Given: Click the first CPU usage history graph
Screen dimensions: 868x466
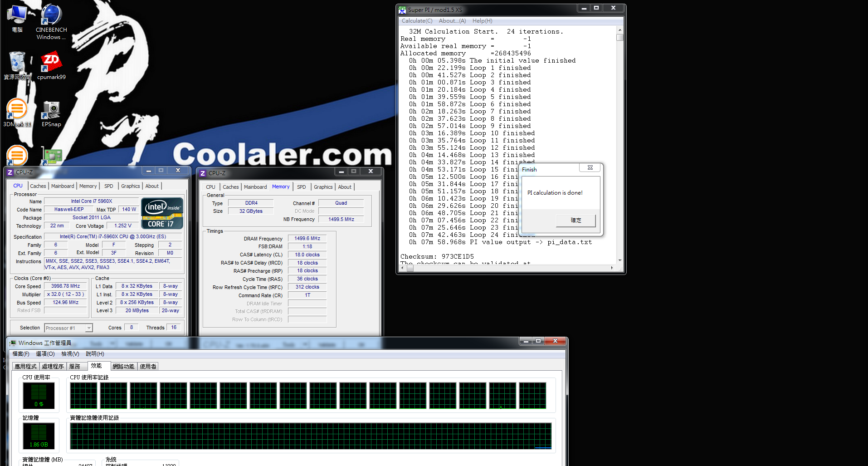Looking at the screenshot, I should (x=83, y=396).
